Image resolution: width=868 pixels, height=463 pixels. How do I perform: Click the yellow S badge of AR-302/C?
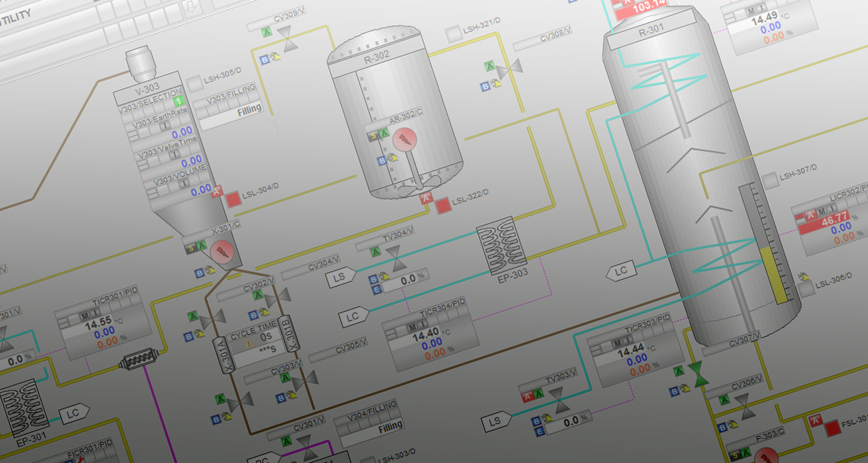373,136
